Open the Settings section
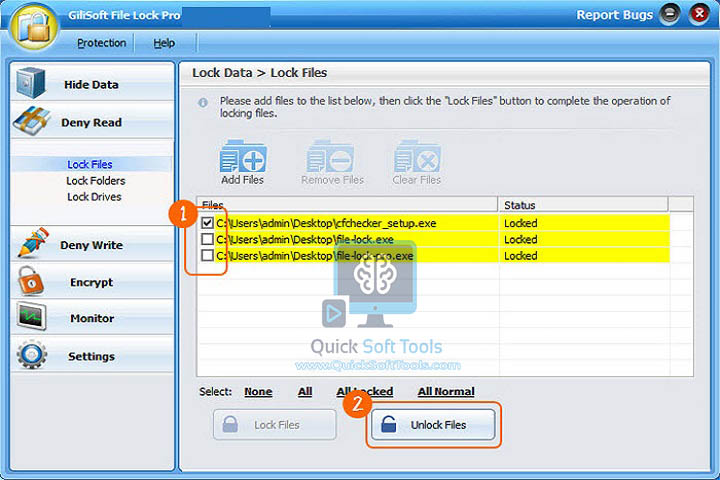The width and height of the screenshot is (720, 480). coord(92,355)
